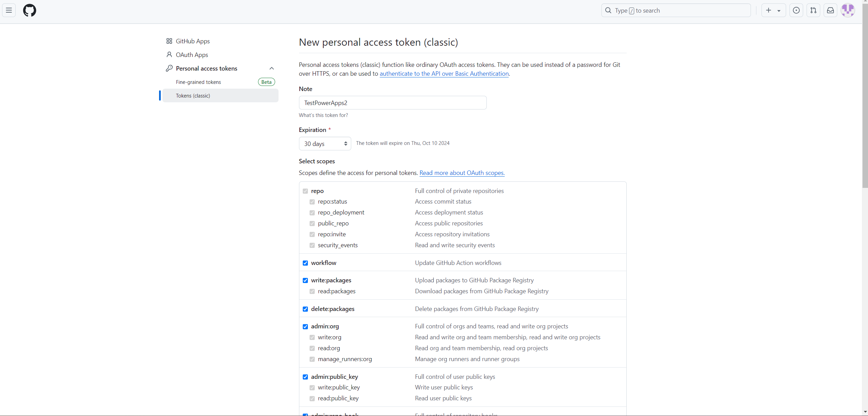Select GitHub Apps in the sidebar
This screenshot has width=868, height=416.
click(x=193, y=41)
